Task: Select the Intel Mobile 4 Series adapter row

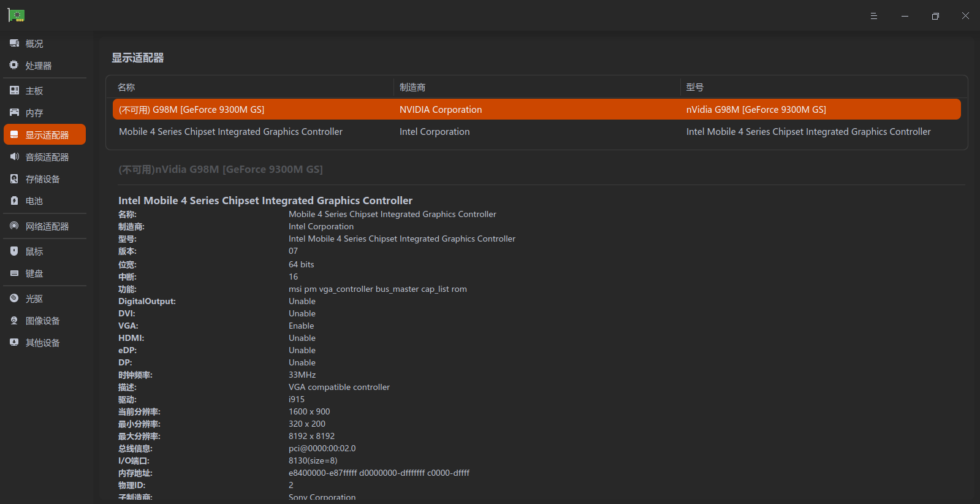Action: [536, 132]
